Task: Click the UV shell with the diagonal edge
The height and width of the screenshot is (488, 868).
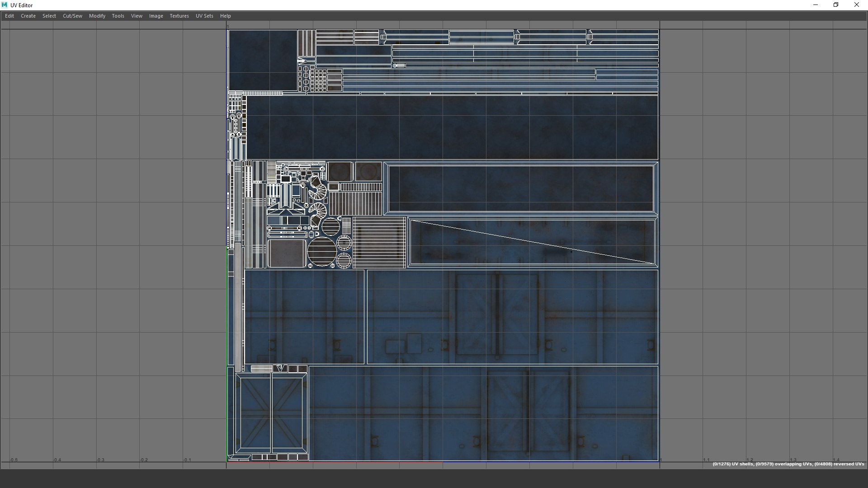Action: pos(533,242)
